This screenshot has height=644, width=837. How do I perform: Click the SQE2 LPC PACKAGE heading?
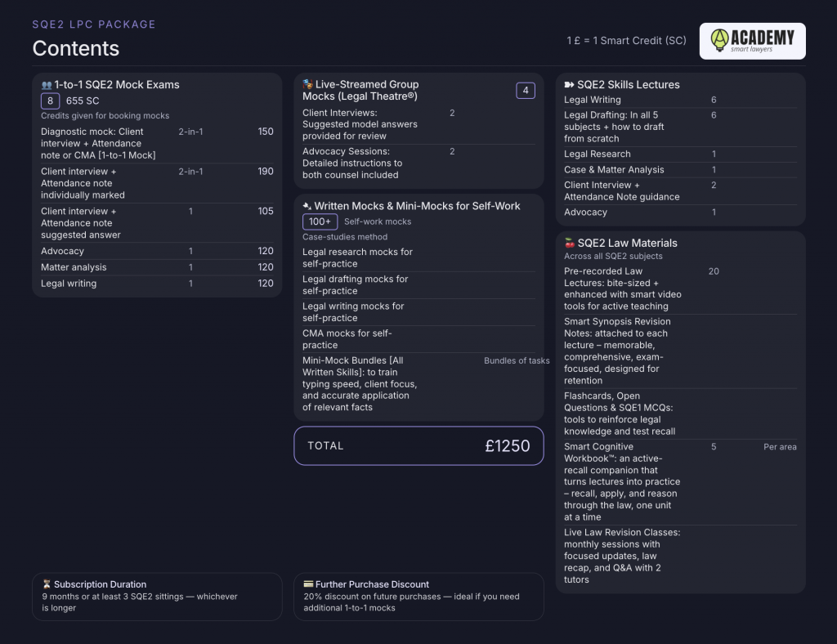(93, 25)
